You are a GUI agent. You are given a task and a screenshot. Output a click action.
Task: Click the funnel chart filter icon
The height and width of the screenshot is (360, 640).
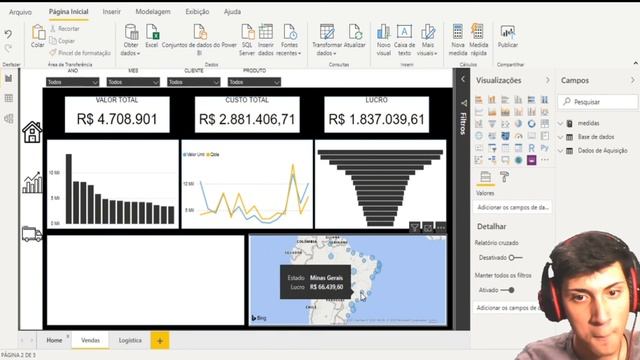click(x=415, y=227)
